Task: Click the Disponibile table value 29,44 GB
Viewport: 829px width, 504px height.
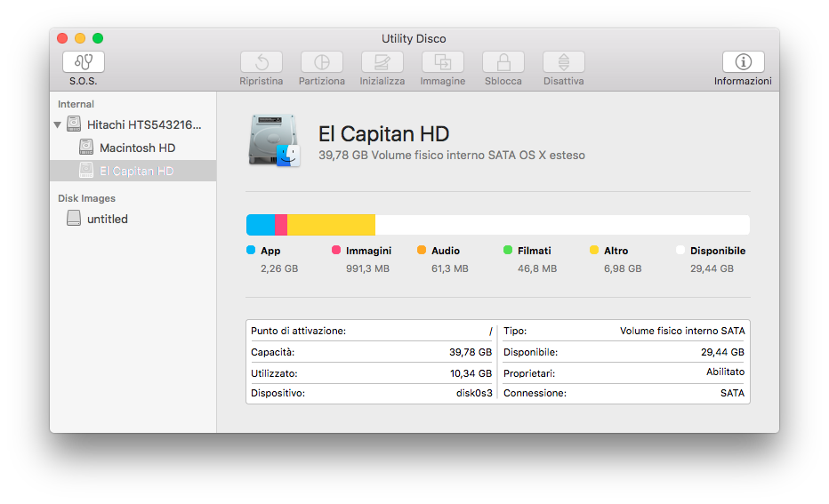Action: click(x=723, y=352)
